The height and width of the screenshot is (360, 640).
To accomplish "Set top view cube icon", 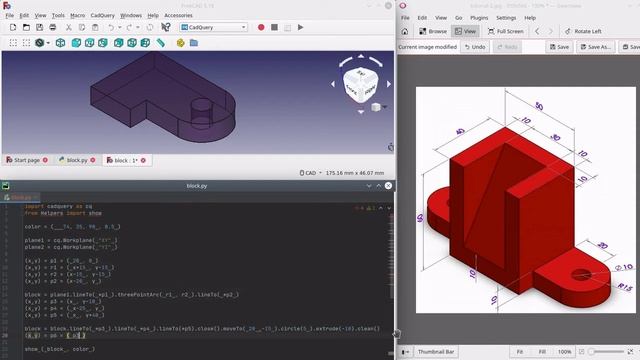I will (x=89, y=43).
